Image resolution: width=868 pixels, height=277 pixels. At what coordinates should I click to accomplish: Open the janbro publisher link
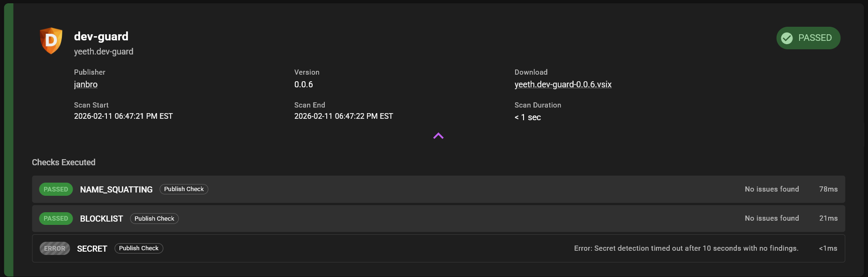pos(86,85)
